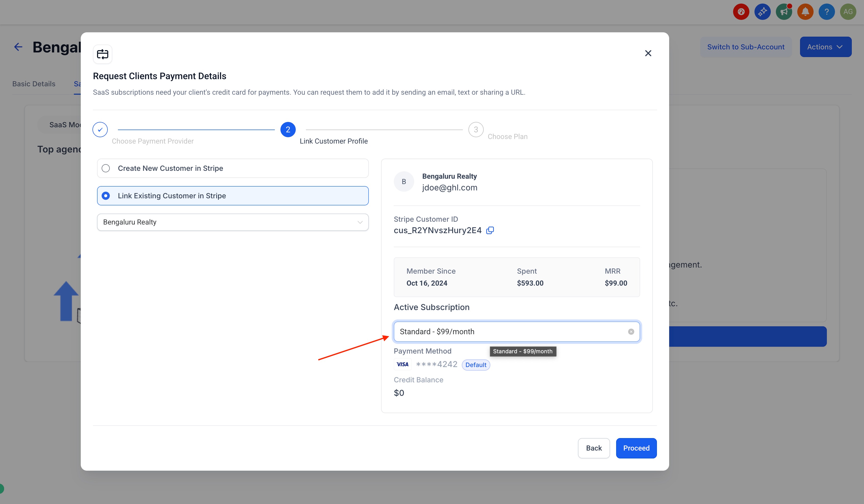864x504 pixels.
Task: Go back using the left arrow
Action: 18,47
